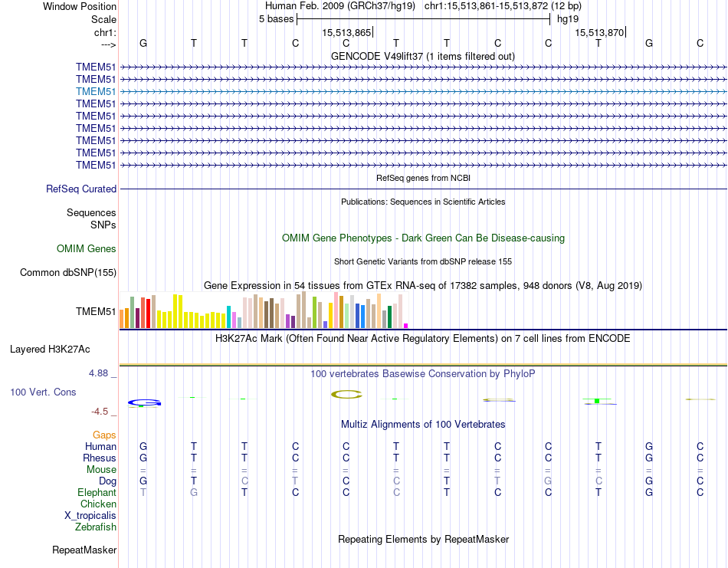Click the 15,513,865 coordinate marker
Viewport: 728px width, 568px height.
coord(347,32)
